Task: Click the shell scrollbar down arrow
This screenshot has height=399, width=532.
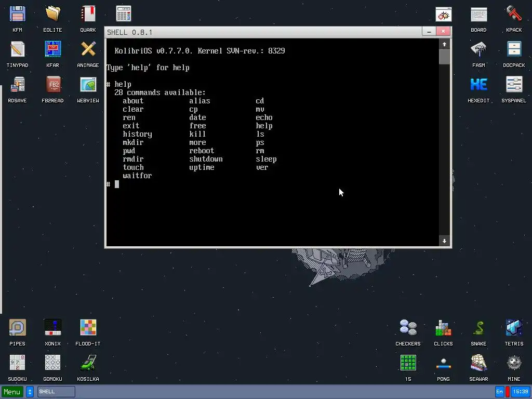Action: 445,241
